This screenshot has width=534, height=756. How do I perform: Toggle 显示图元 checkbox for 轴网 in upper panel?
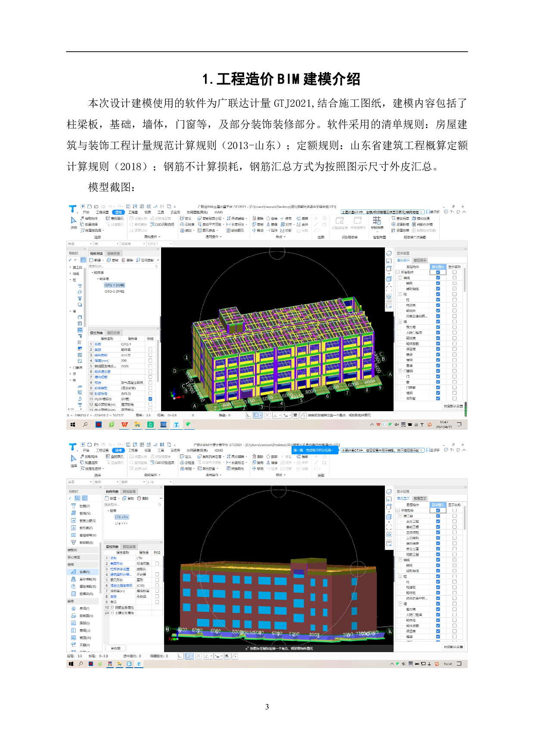coord(438,283)
